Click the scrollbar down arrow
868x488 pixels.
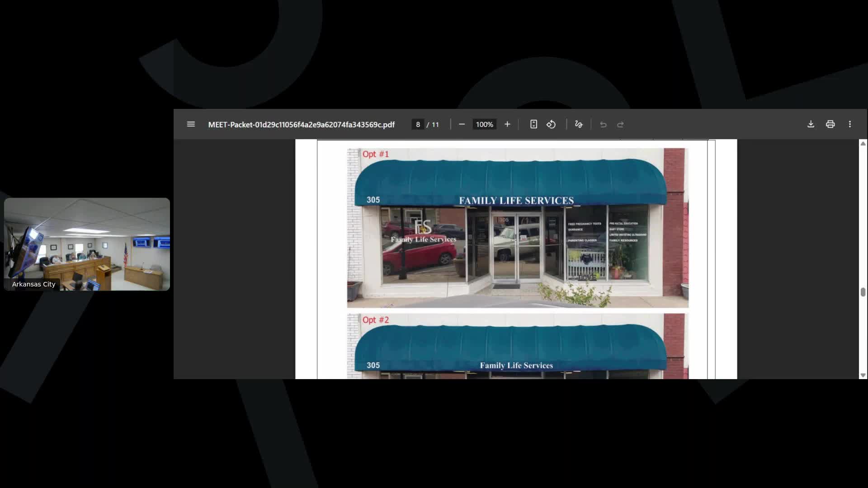click(x=863, y=375)
